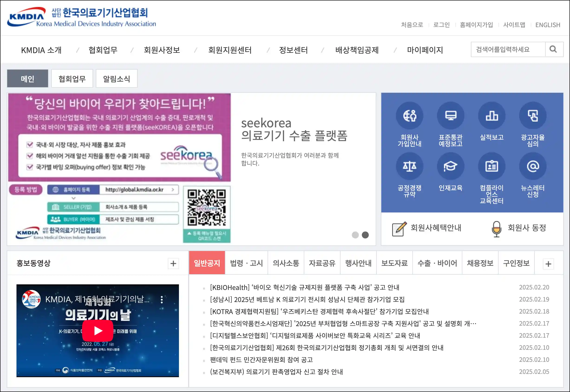Select the second banner slide dot

coord(365,235)
